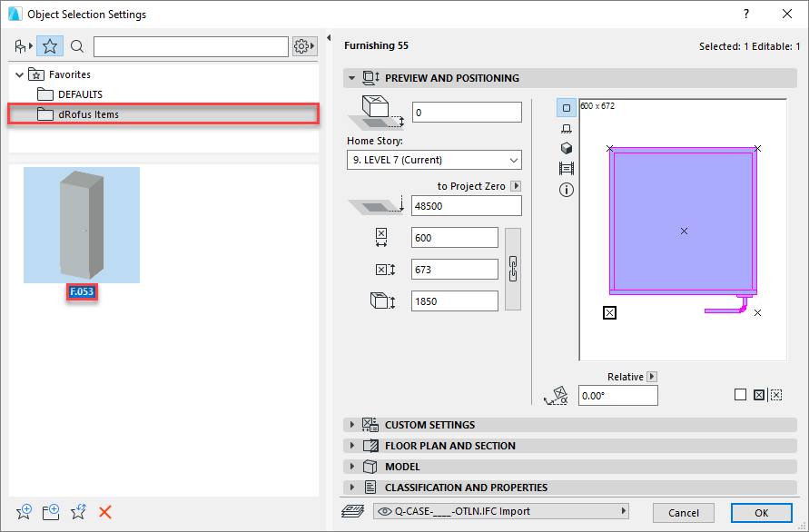Screen dimensions: 809x532
Task: Open the gear settings menu beside search
Action: tap(304, 46)
